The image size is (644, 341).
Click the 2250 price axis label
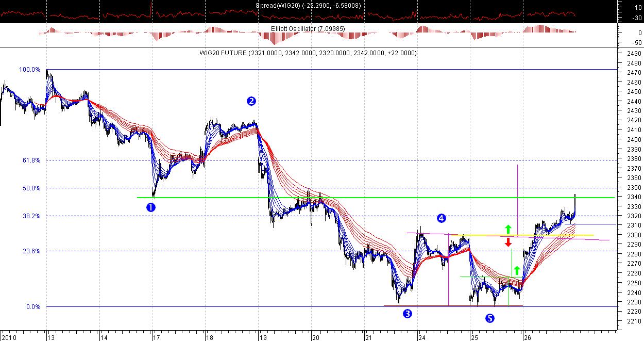click(x=634, y=283)
